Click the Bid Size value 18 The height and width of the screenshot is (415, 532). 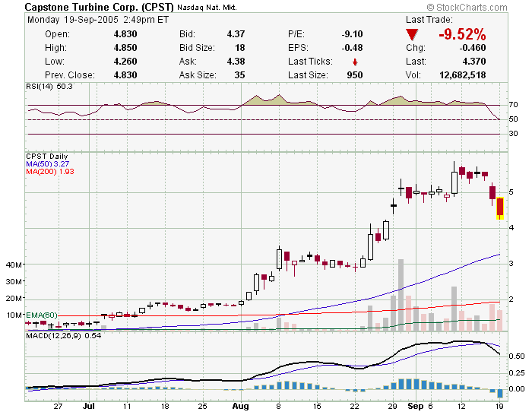coord(240,48)
